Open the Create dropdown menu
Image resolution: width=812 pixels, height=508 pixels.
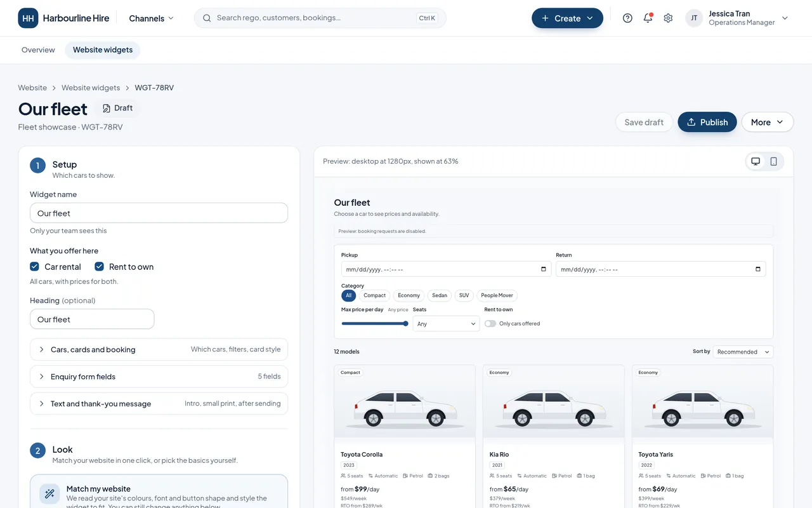point(567,18)
